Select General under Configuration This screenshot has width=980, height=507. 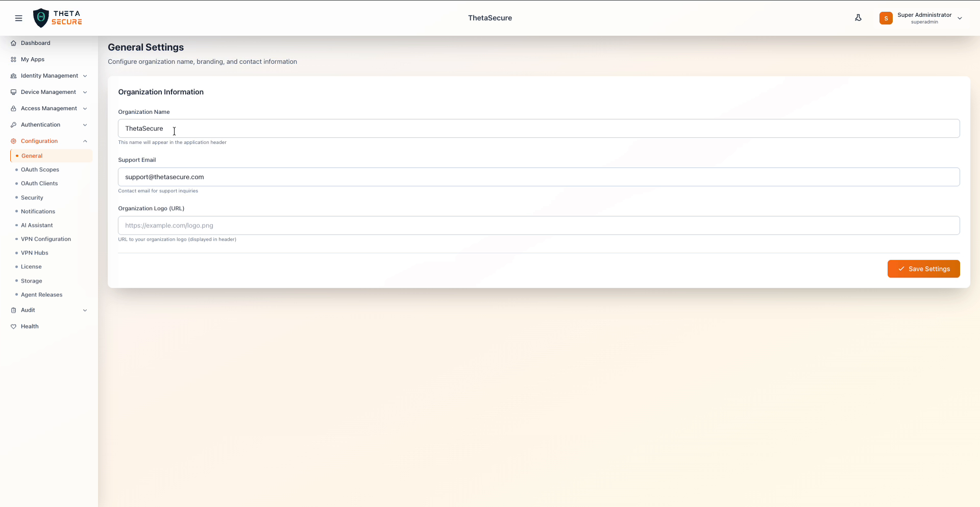coord(32,156)
